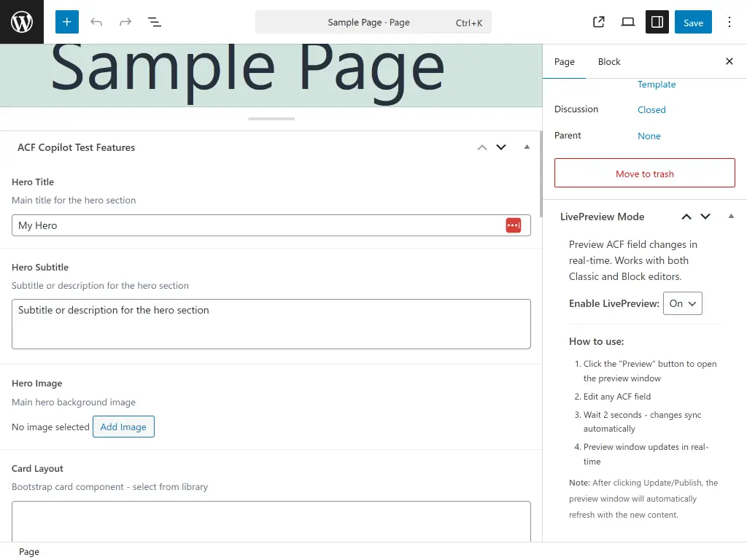Screen dimensions: 747x560
Task: Move the LivePreview Mode panel up
Action: click(686, 217)
